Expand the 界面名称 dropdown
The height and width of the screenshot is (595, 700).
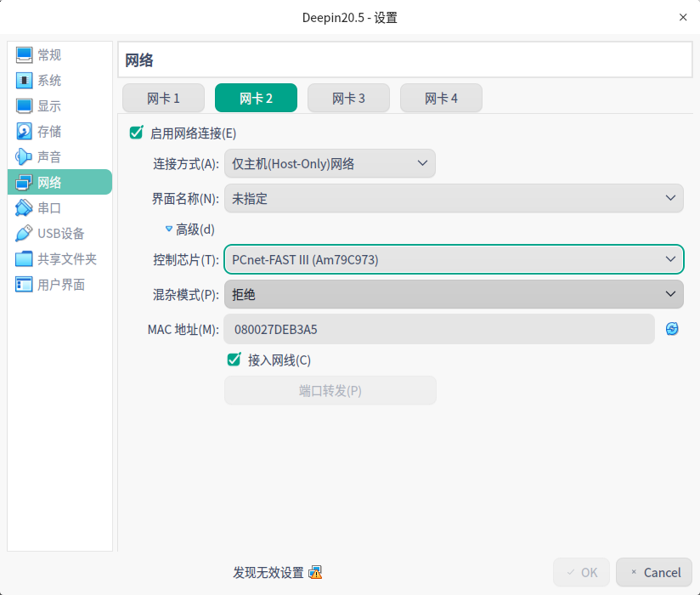click(454, 199)
